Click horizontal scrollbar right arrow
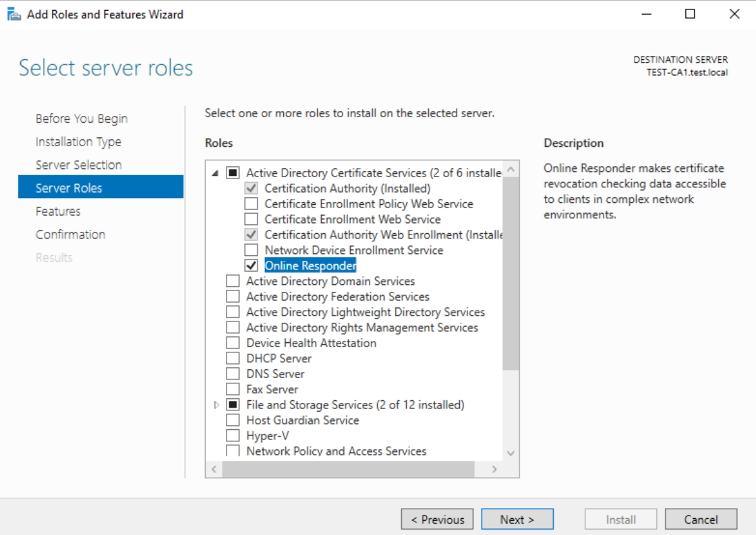 pos(494,469)
